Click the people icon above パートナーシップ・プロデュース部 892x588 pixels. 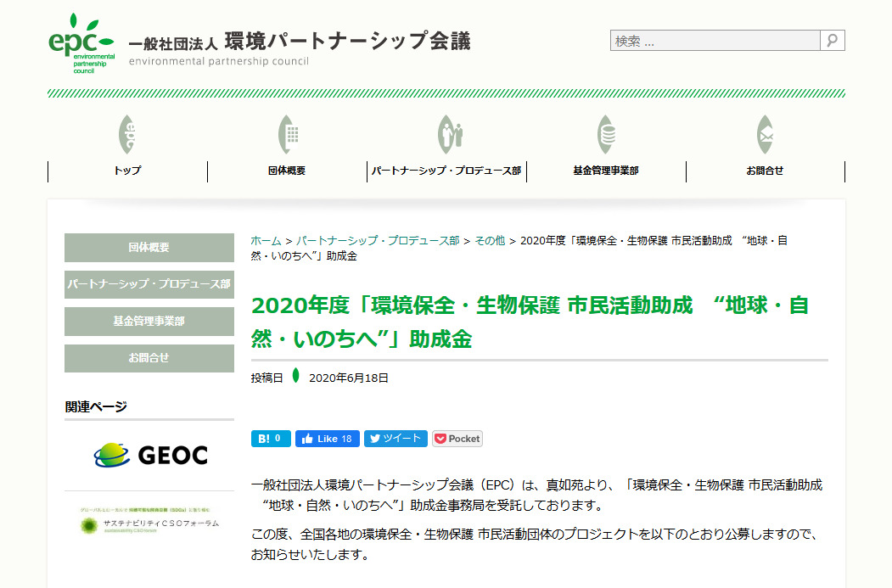[x=448, y=134]
